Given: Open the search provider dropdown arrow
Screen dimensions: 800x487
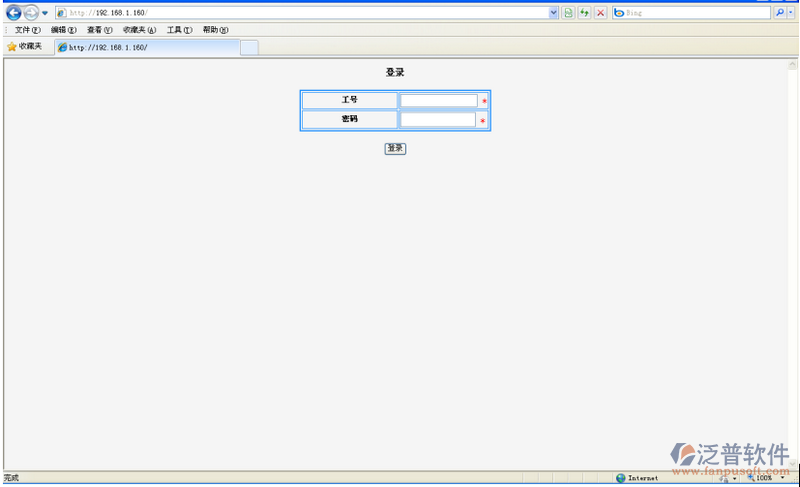Looking at the screenshot, I should tap(791, 13).
